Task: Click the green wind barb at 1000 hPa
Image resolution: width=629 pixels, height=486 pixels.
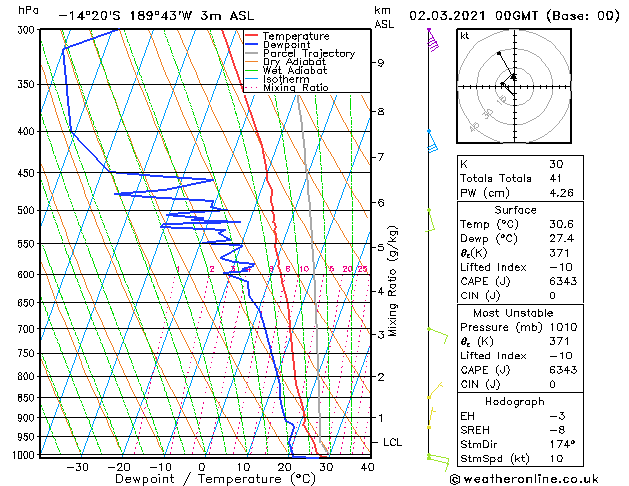Action: coord(438,462)
